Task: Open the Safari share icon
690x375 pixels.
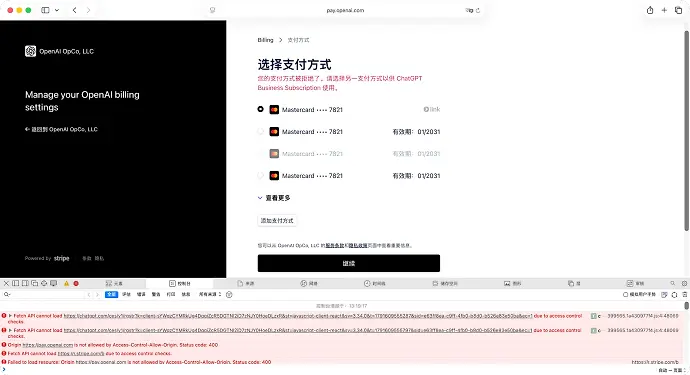Action: tap(650, 10)
